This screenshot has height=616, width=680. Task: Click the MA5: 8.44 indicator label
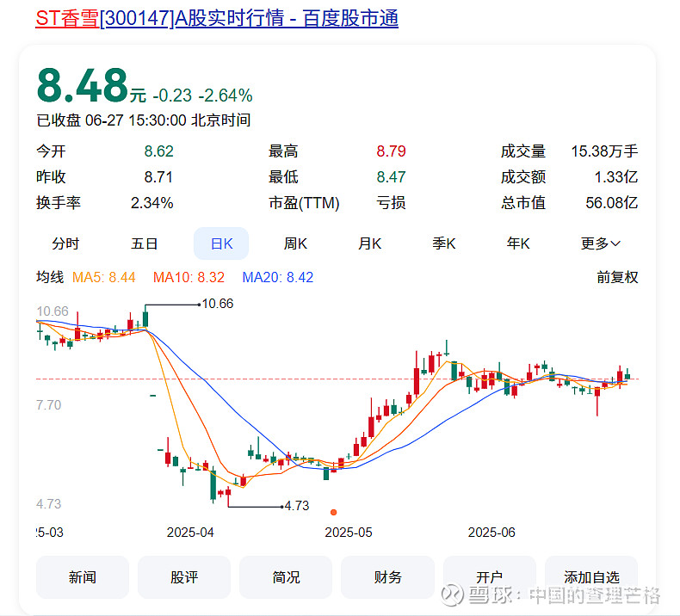pos(103,277)
